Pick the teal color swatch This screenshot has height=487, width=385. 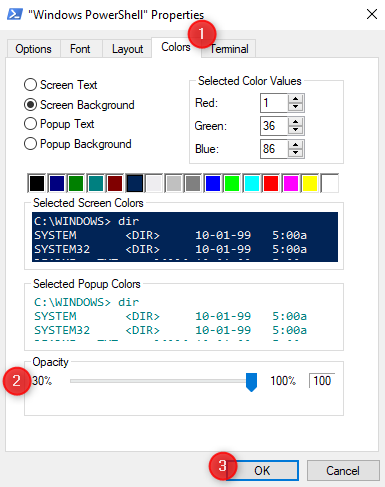click(x=96, y=183)
